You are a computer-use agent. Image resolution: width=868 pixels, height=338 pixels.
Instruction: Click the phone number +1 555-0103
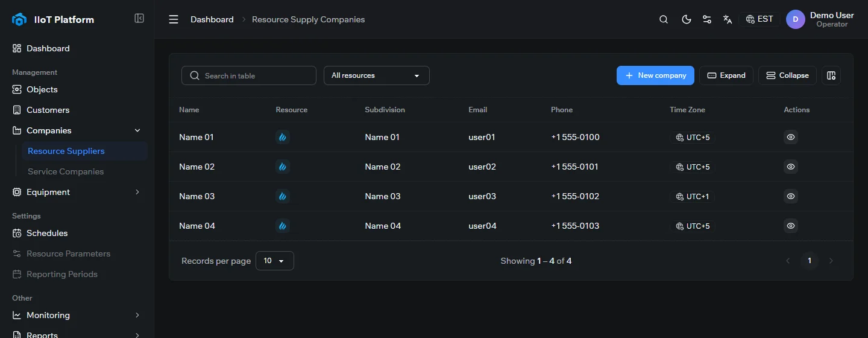[x=575, y=226]
